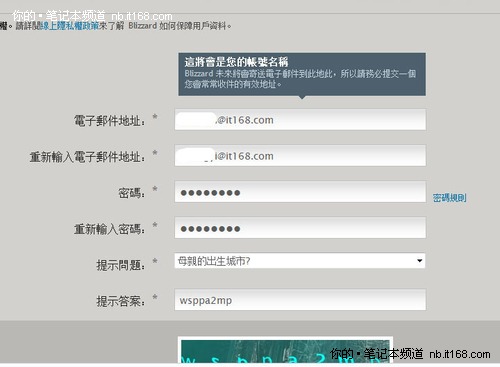Click the 提示問題 label text
The width and height of the screenshot is (500, 367).
[x=121, y=265]
